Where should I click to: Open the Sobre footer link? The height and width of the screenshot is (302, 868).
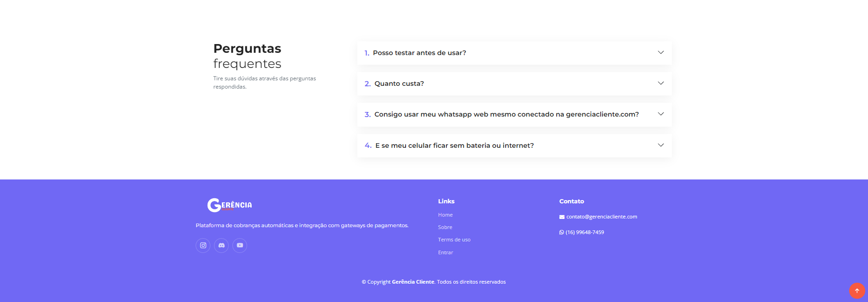coord(445,227)
